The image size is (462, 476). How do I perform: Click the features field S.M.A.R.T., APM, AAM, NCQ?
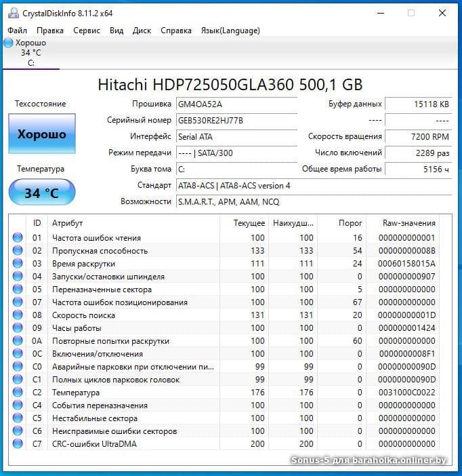pyautogui.click(x=314, y=201)
